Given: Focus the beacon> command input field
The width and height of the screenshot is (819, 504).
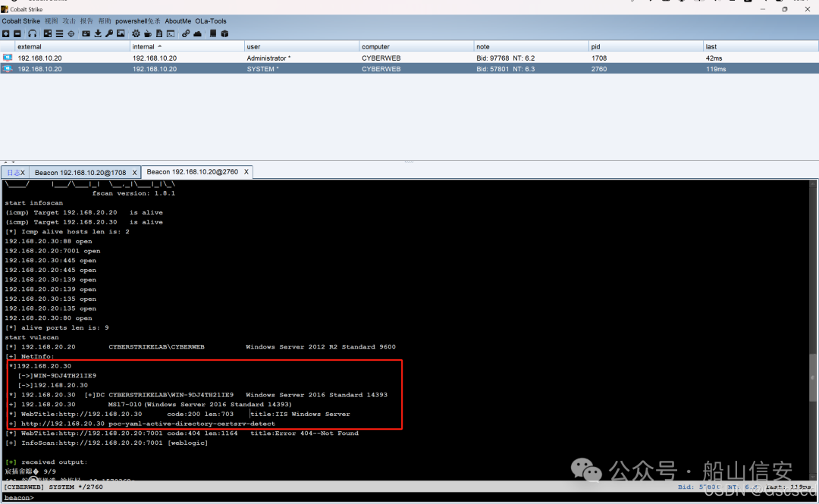Looking at the screenshot, I should click(409, 498).
